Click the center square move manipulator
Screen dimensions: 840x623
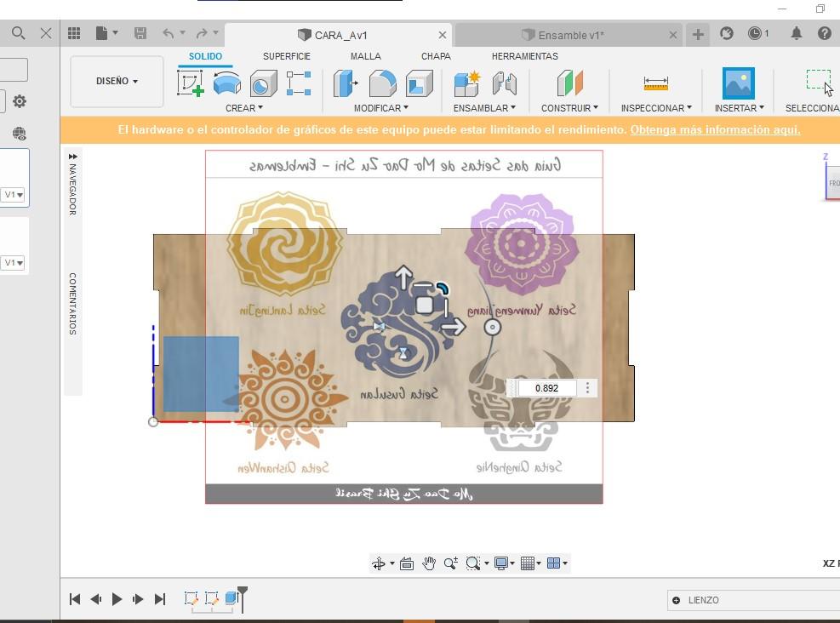424,305
